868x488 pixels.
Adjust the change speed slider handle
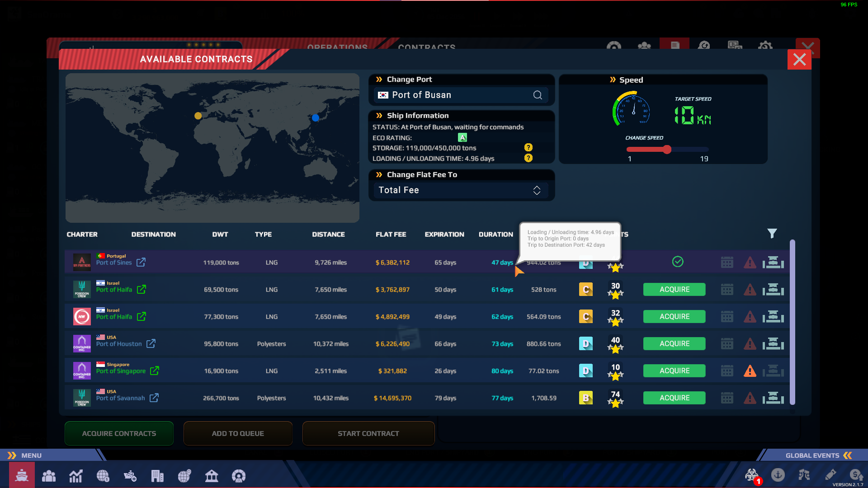pyautogui.click(x=667, y=150)
